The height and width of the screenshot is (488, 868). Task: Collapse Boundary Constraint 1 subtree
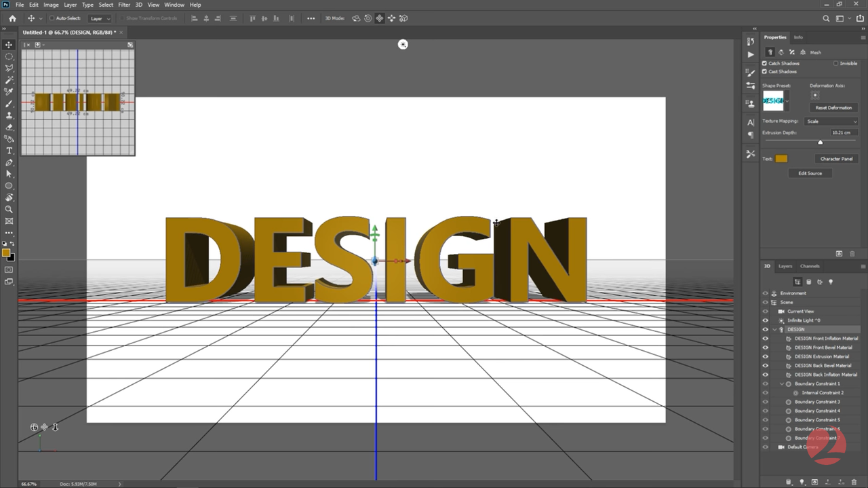(782, 383)
